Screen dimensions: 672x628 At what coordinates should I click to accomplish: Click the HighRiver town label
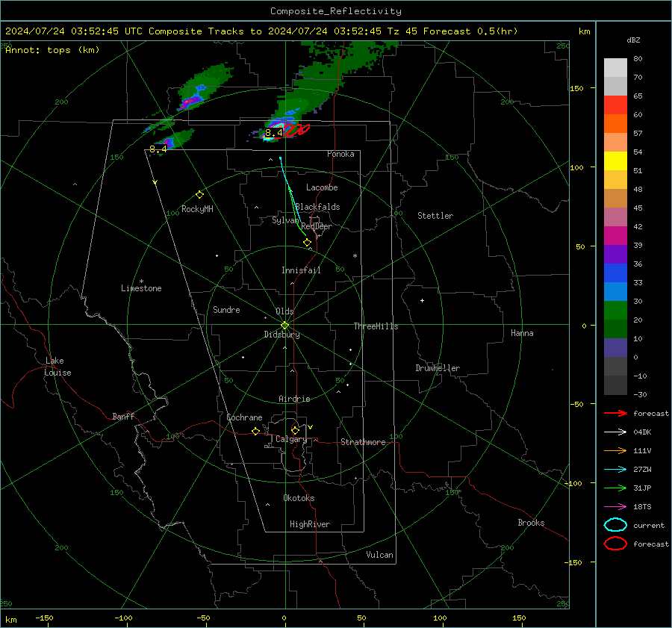[310, 524]
